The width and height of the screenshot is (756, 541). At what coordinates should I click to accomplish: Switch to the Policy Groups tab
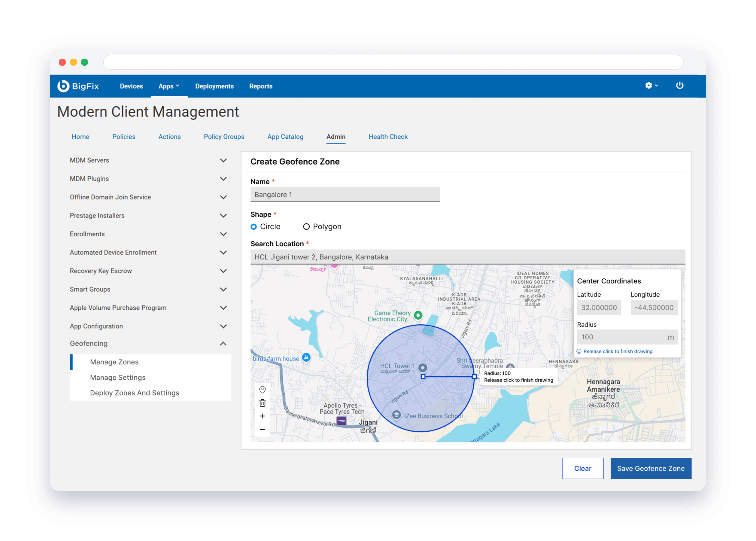pyautogui.click(x=224, y=137)
